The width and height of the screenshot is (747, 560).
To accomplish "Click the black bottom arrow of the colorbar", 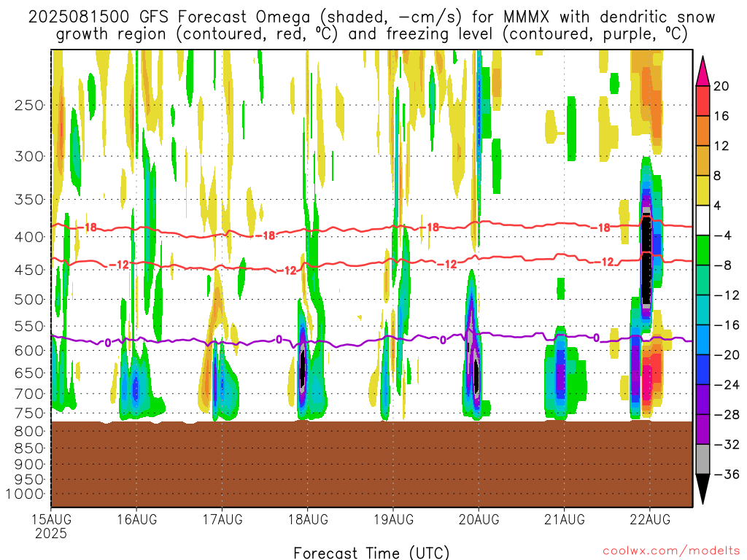I will pos(703,487).
